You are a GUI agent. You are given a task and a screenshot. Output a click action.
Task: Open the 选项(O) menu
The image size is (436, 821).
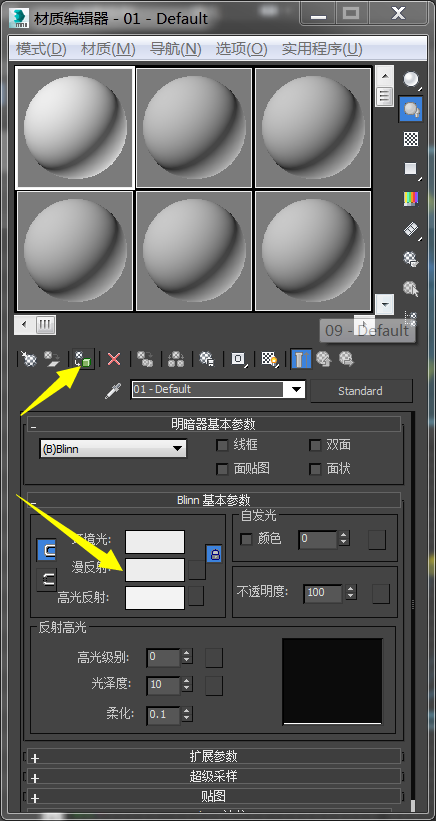click(241, 49)
